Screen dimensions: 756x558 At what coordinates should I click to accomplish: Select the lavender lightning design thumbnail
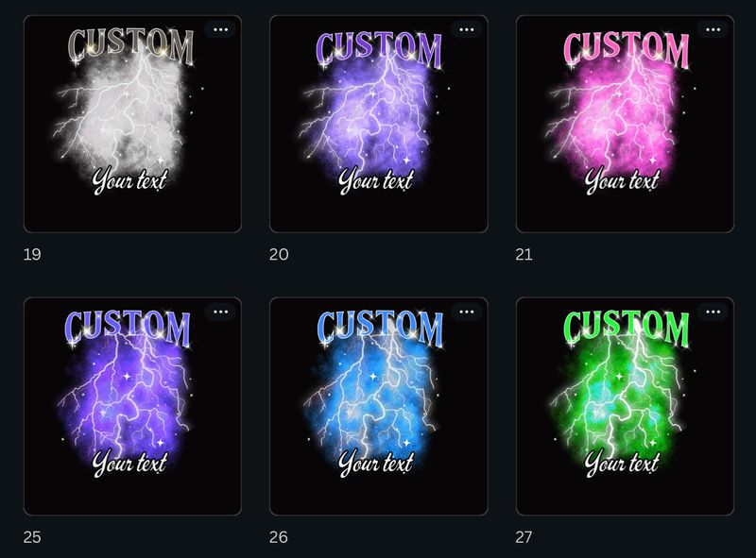tap(379, 125)
